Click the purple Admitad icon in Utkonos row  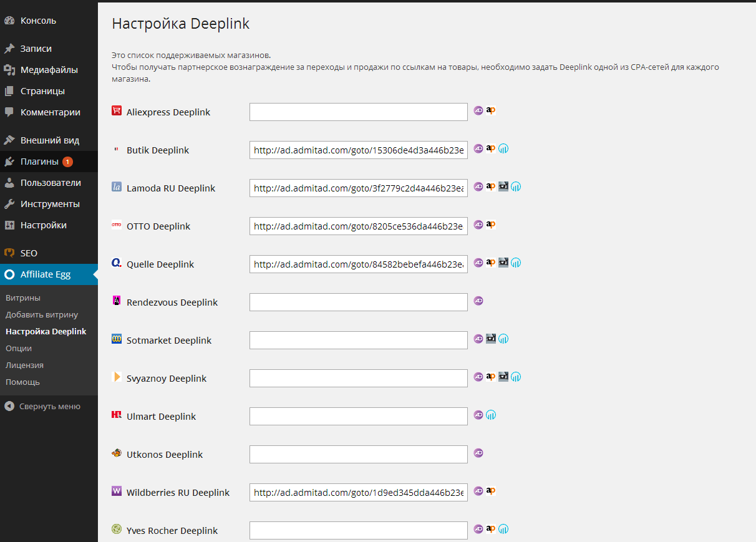[478, 453]
